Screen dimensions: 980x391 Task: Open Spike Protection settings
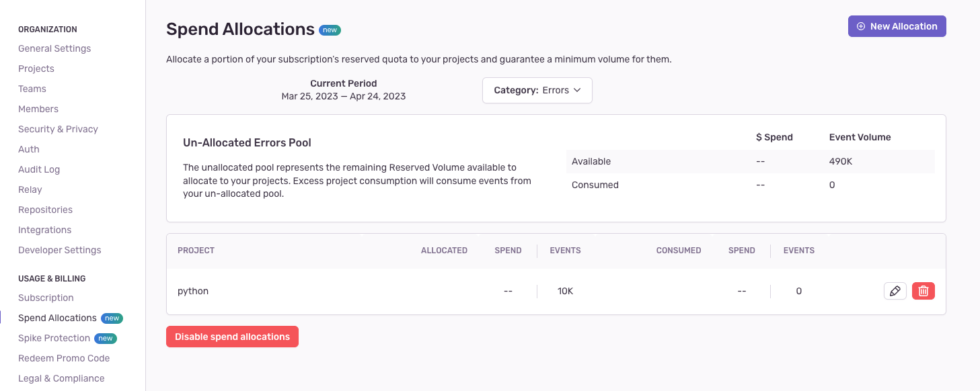coord(54,338)
